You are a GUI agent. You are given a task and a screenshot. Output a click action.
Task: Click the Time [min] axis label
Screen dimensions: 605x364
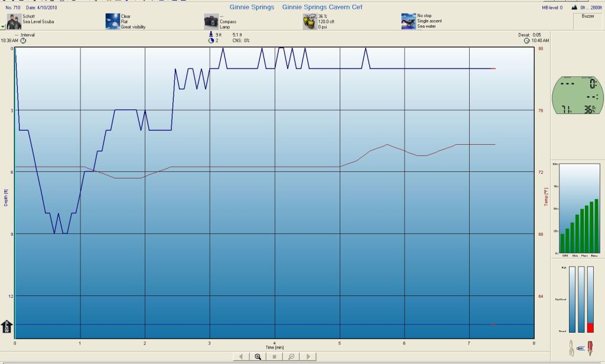coord(274,347)
